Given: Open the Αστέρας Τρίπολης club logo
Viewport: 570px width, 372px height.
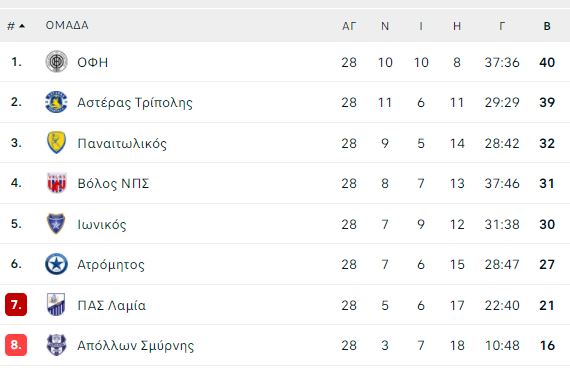Looking at the screenshot, I should tap(56, 102).
